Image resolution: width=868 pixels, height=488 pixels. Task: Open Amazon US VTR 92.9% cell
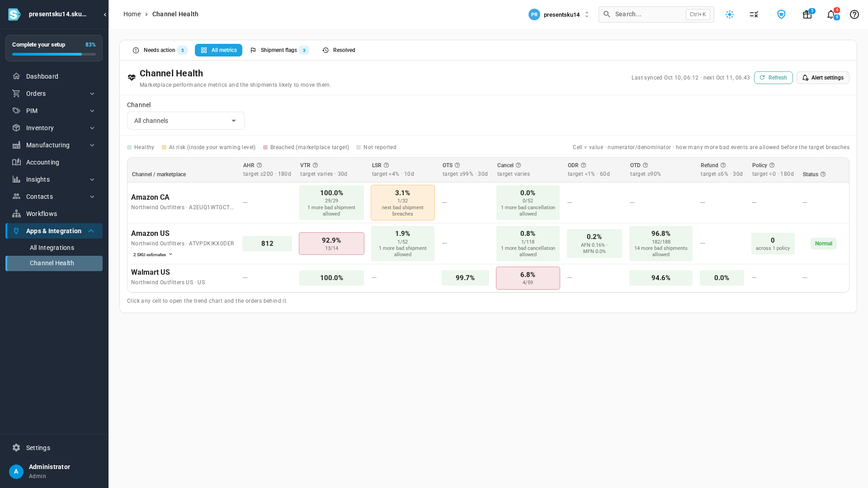point(331,244)
